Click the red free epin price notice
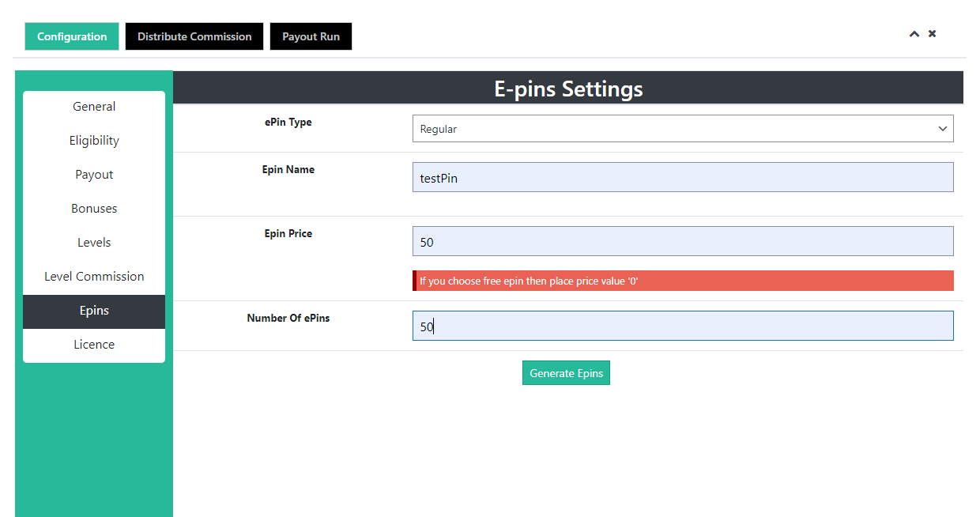 coord(682,281)
